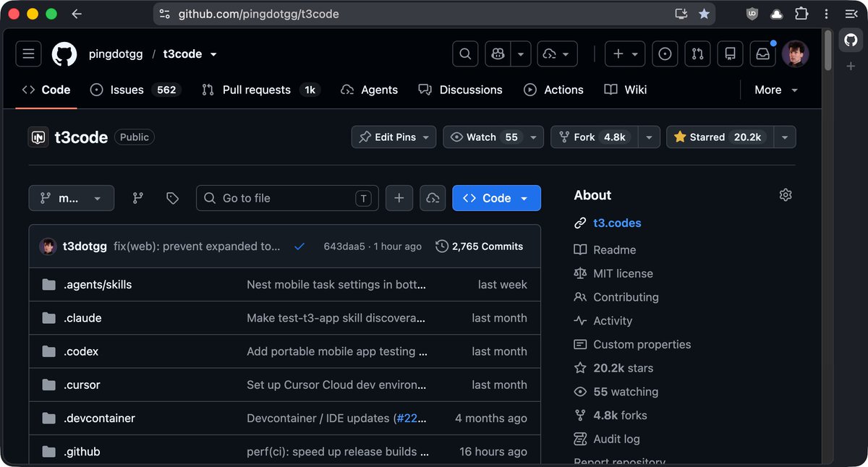Image resolution: width=868 pixels, height=467 pixels.
Task: Bookmark page with the star icon
Action: pos(704,14)
